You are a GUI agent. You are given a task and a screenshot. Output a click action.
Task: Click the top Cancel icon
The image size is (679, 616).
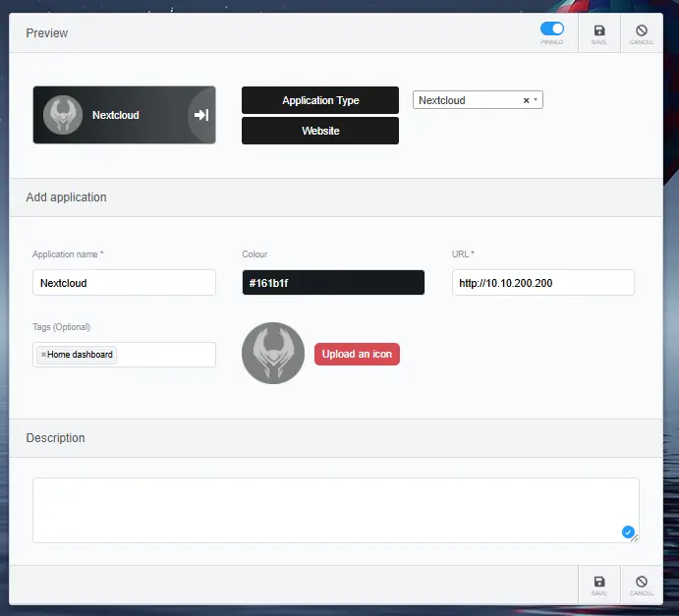[642, 30]
